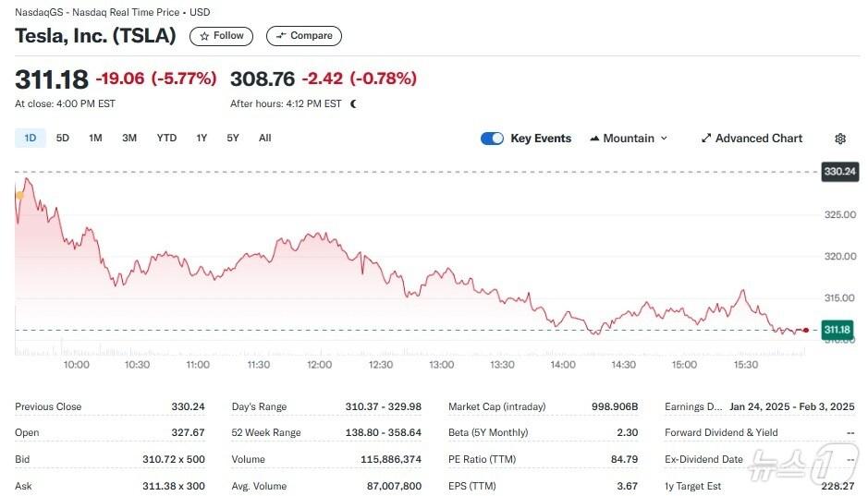868x496 pixels.
Task: View the 5Y chart range
Action: [x=233, y=139]
